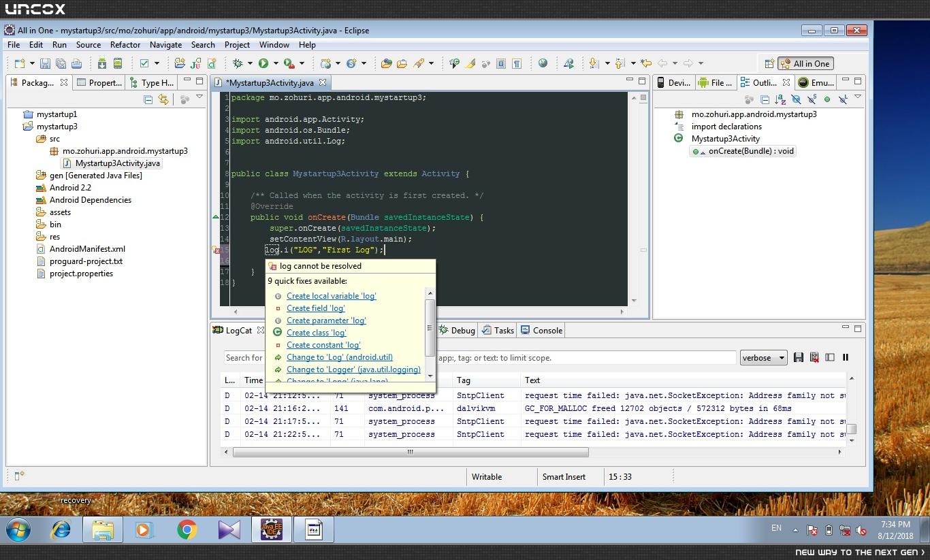This screenshot has width=930, height=560.
Task: Click the Run External Tools icon
Action: (289, 63)
